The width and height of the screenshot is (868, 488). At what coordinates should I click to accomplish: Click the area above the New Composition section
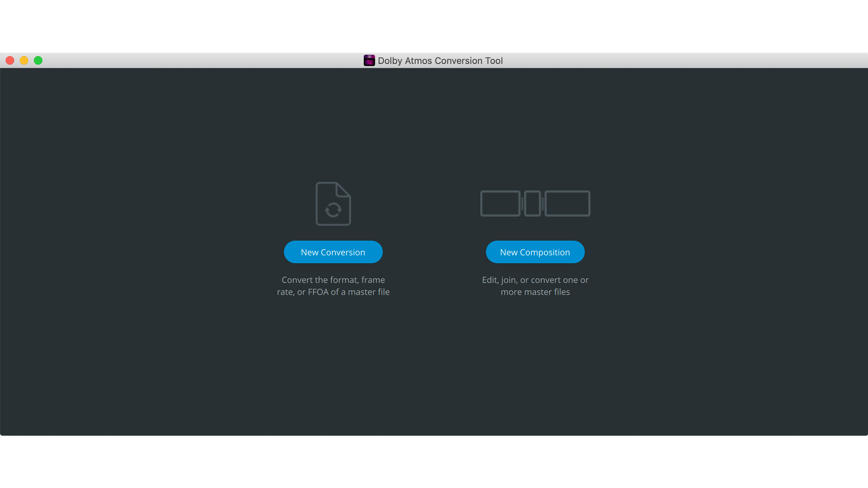(x=535, y=131)
